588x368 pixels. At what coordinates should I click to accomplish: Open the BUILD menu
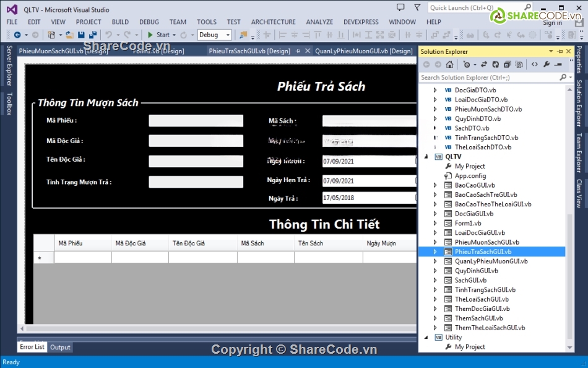point(120,22)
